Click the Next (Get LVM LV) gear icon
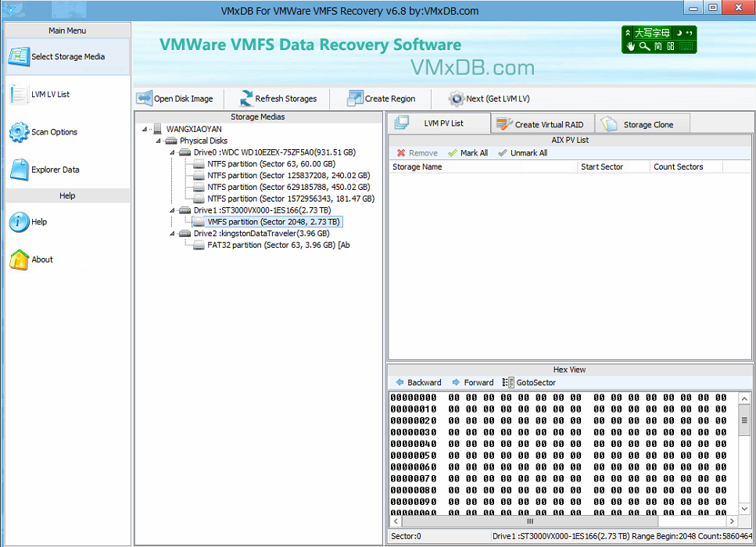Screen dimensions: 756x547 point(456,98)
